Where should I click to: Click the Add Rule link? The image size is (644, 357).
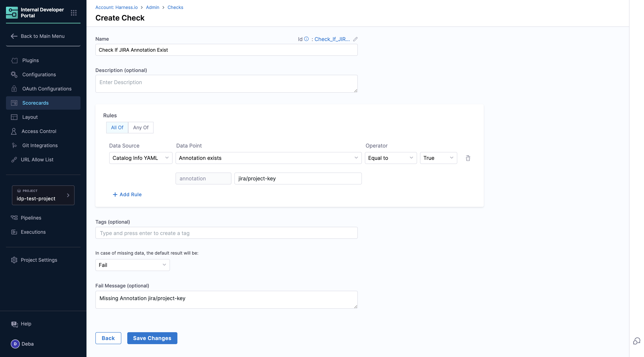(127, 194)
